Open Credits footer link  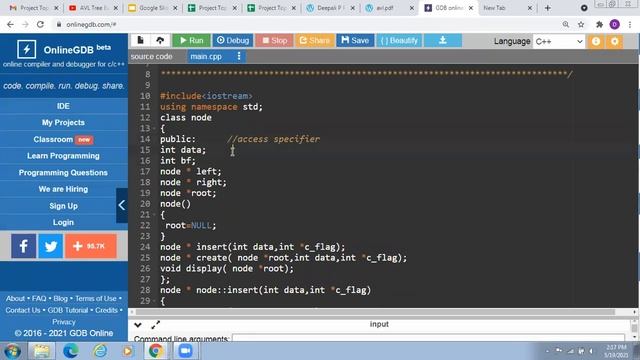pyautogui.click(x=106, y=310)
